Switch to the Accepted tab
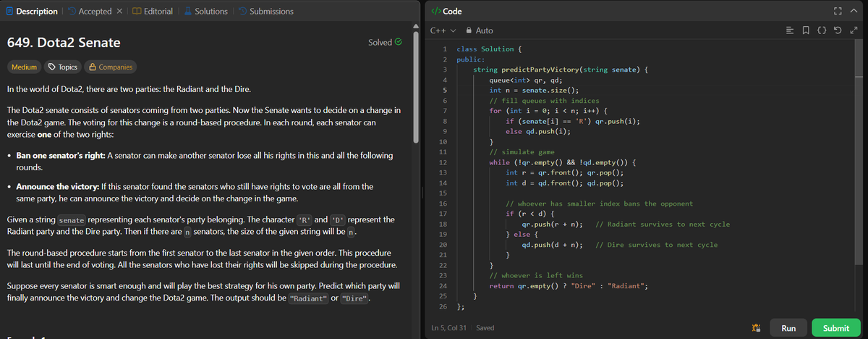 click(88, 11)
